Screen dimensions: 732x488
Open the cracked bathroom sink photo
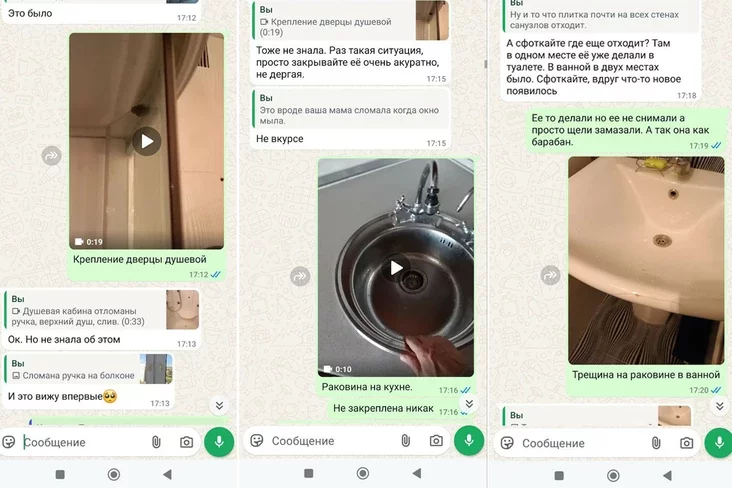pyautogui.click(x=646, y=261)
